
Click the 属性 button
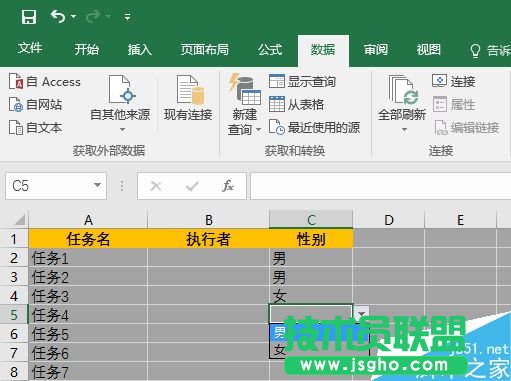coord(454,105)
